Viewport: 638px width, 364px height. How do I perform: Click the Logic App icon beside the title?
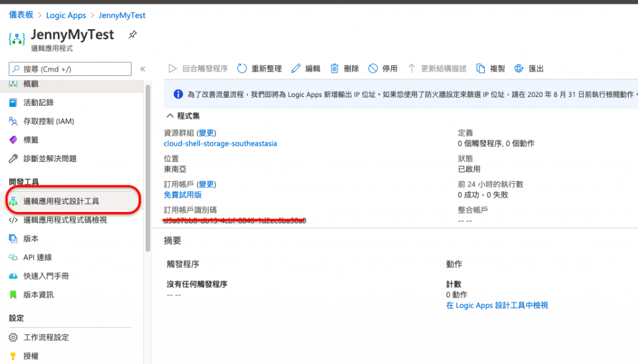pos(17,39)
